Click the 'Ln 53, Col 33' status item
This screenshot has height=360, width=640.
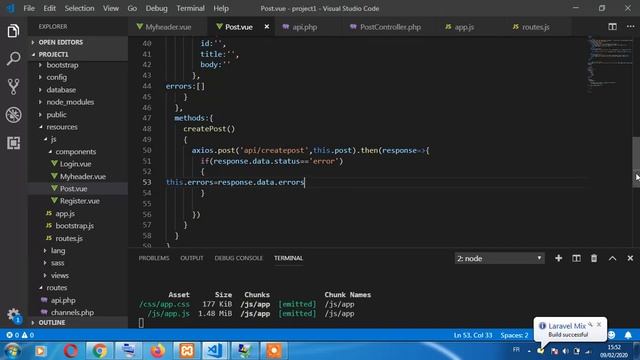[x=473, y=335]
